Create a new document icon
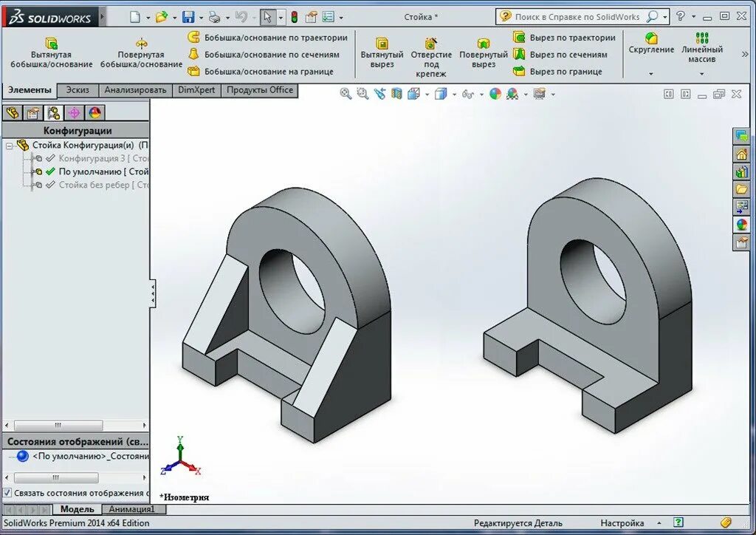The width and height of the screenshot is (756, 535). (136, 18)
